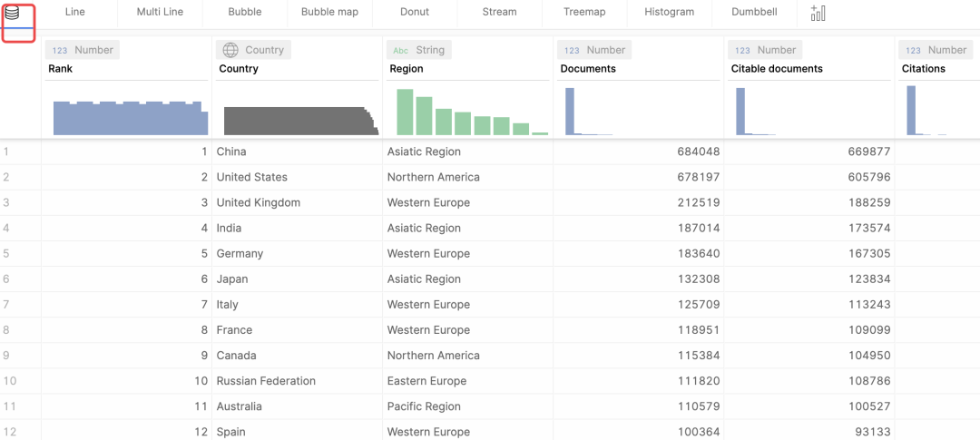This screenshot has width=980, height=440.
Task: Change Citable documents column Number type
Action: point(765,50)
